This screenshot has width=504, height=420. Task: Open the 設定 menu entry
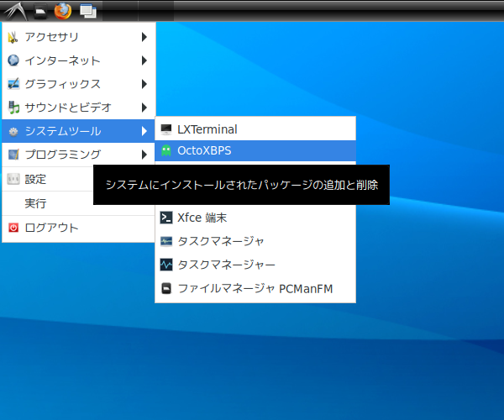pos(48,179)
